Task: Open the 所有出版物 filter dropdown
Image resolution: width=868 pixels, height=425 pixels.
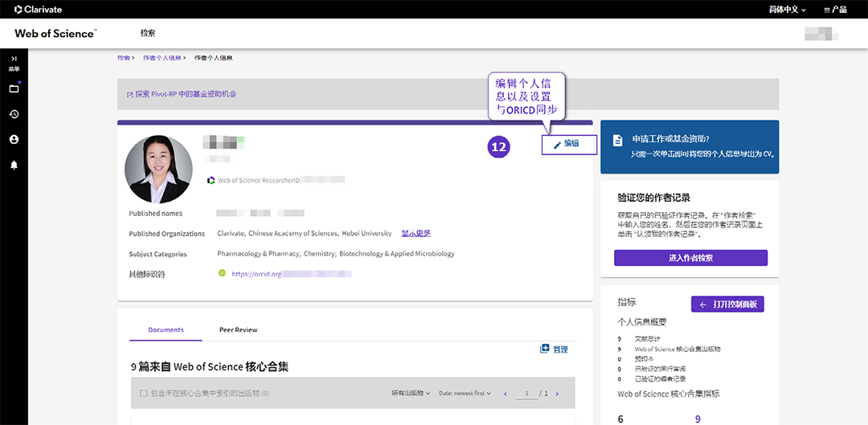Action: [411, 394]
